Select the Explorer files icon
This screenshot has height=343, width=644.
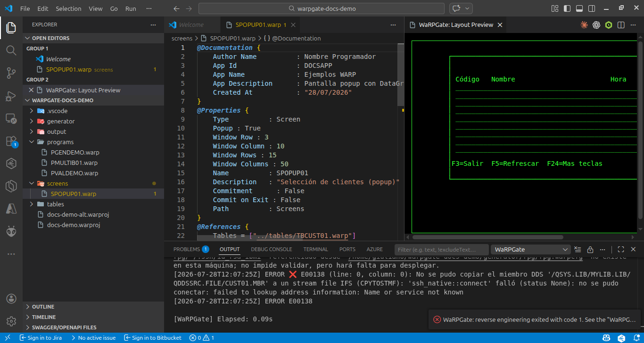tap(11, 27)
